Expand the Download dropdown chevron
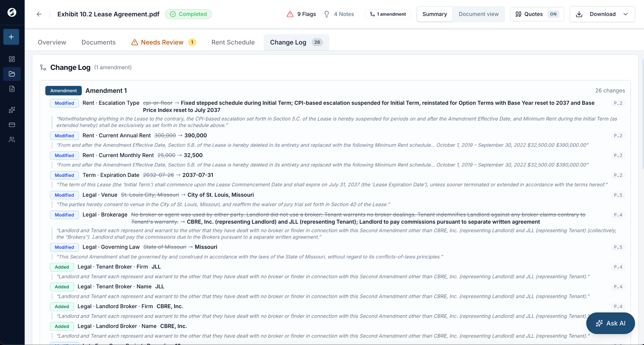 [625, 14]
